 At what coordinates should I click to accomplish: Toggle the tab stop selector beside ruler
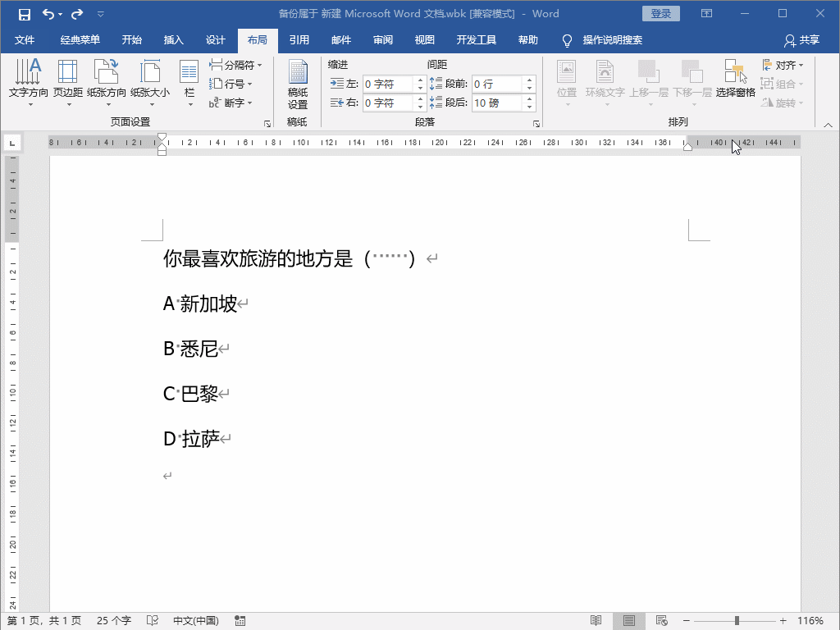tap(11, 144)
